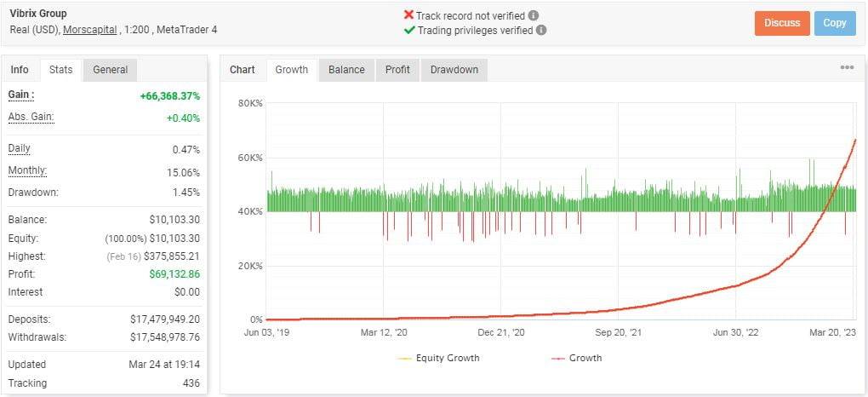This screenshot has height=397, width=868.
Task: Select the Growth chart tab
Action: (292, 70)
